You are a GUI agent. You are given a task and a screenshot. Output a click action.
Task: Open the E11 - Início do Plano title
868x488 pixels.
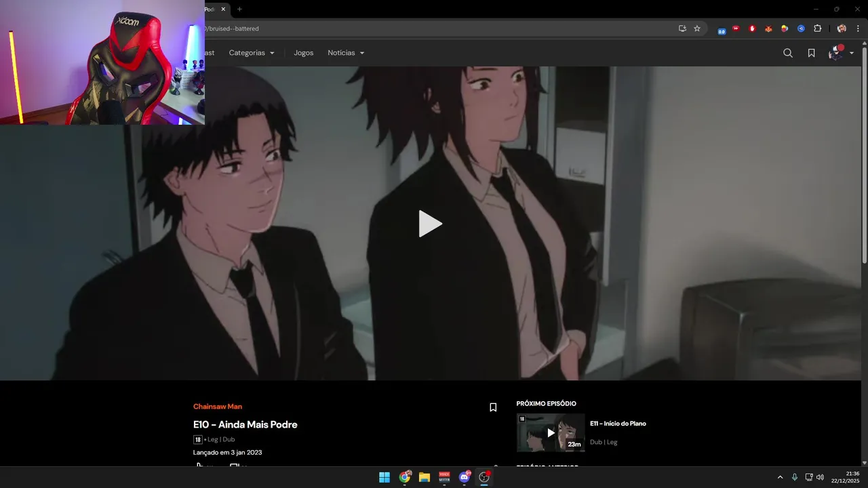(618, 424)
